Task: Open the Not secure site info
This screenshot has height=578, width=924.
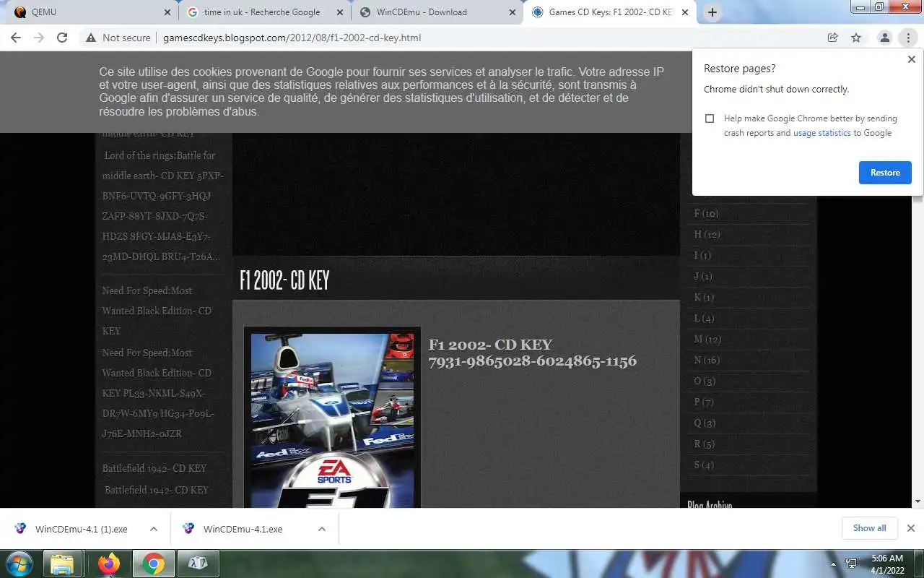Action: [x=118, y=38]
